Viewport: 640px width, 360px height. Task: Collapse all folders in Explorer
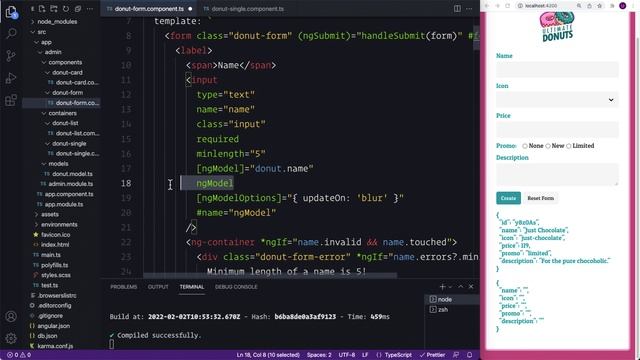point(78,9)
